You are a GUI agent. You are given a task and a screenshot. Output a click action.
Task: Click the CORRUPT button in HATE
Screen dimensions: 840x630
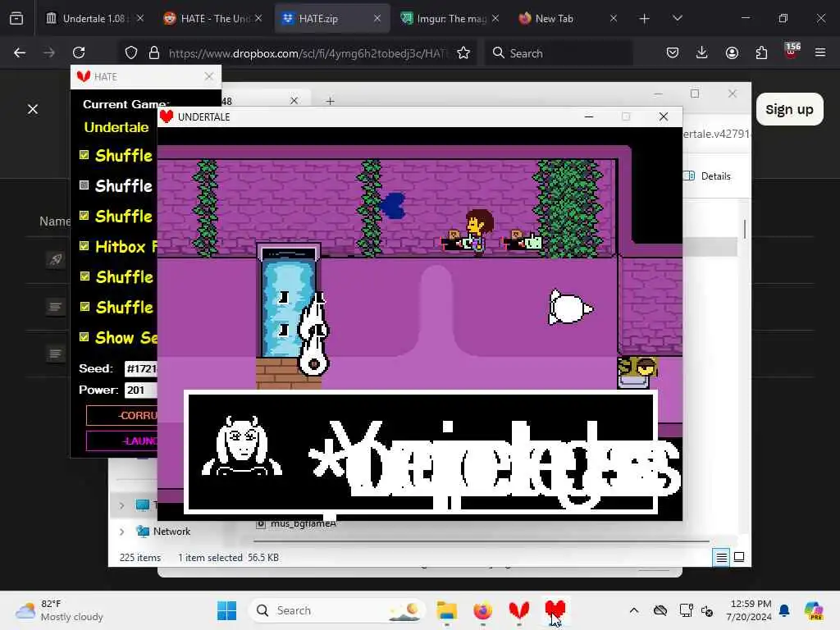coord(121,415)
